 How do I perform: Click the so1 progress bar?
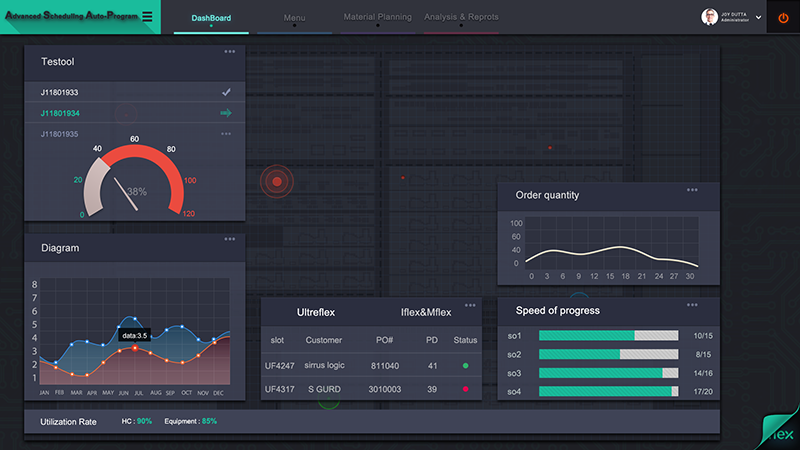[x=608, y=335]
